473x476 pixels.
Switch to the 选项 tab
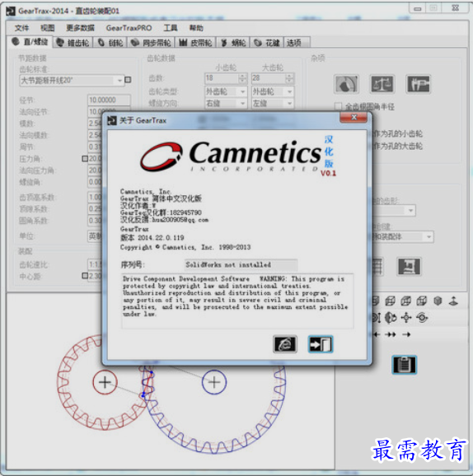[297, 43]
